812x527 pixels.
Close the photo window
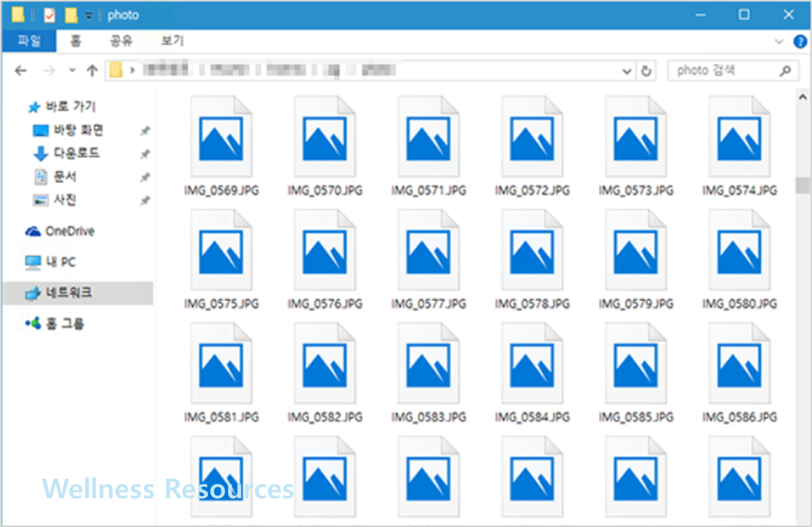click(x=788, y=15)
